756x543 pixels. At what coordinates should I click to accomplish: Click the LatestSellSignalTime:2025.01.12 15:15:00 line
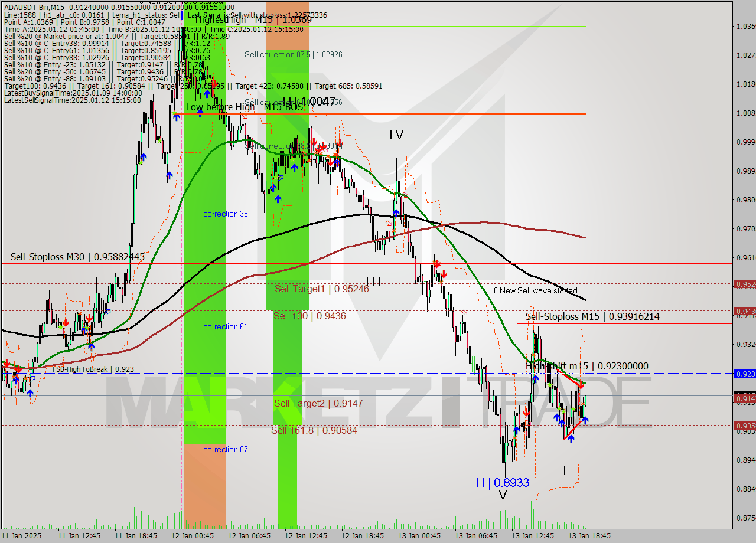coord(72,100)
